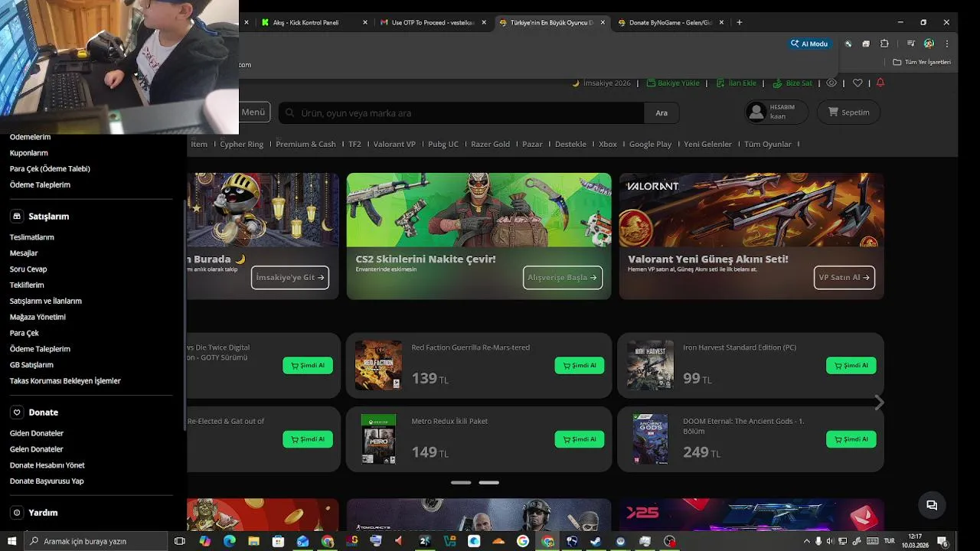Image resolution: width=980 pixels, height=551 pixels.
Task: Switch to the Akış - Kick Kontrol Paneli tab
Action: click(314, 23)
